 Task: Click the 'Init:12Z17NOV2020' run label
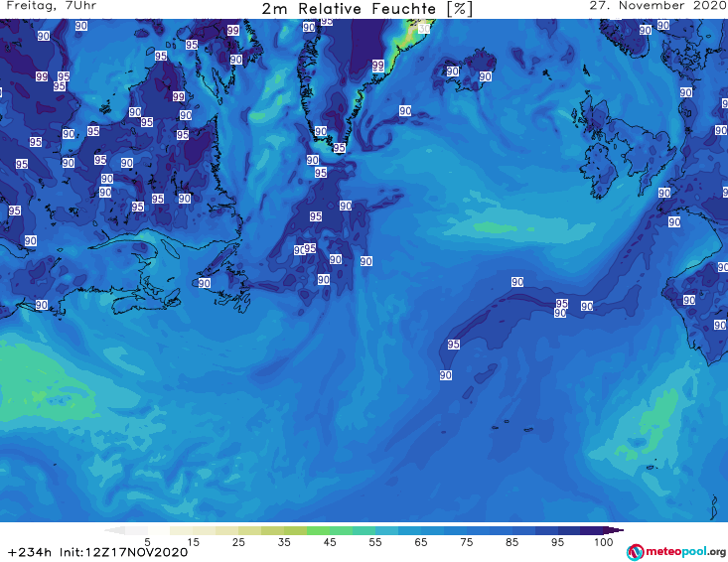[x=123, y=552]
